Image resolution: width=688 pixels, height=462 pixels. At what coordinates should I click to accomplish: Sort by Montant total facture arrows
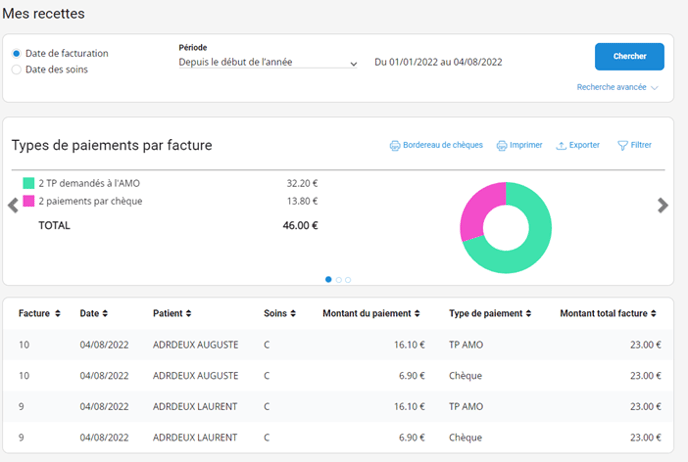pyautogui.click(x=653, y=314)
